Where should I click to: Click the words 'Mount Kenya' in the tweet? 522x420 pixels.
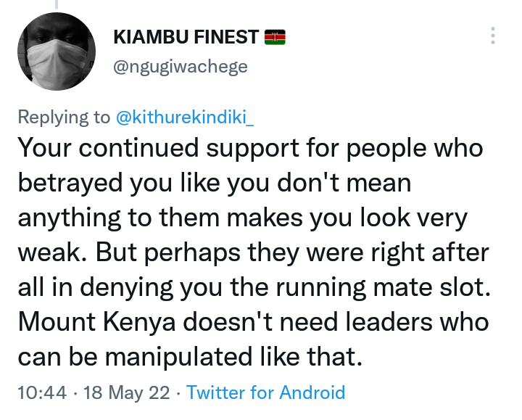coord(97,322)
